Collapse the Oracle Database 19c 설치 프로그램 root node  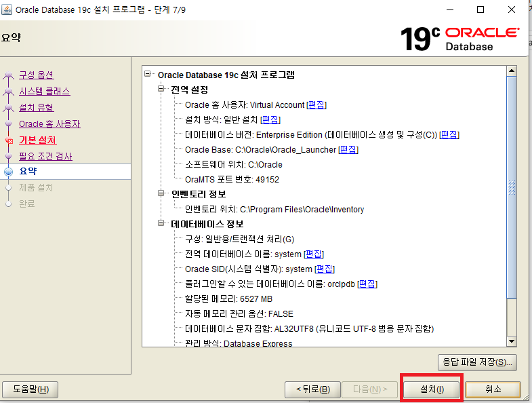(147, 74)
